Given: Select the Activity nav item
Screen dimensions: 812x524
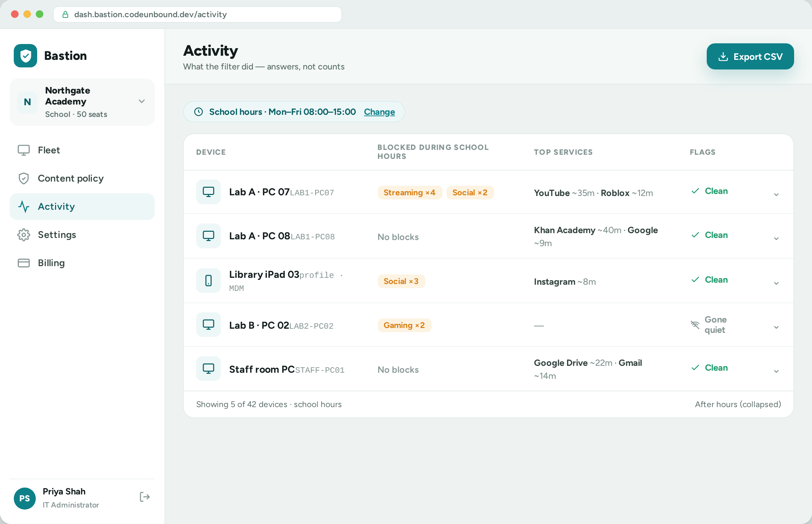Looking at the screenshot, I should click(82, 207).
